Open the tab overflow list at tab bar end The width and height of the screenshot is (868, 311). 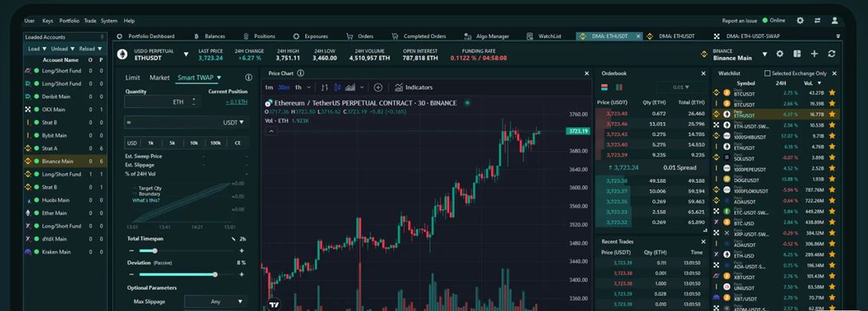(x=838, y=36)
